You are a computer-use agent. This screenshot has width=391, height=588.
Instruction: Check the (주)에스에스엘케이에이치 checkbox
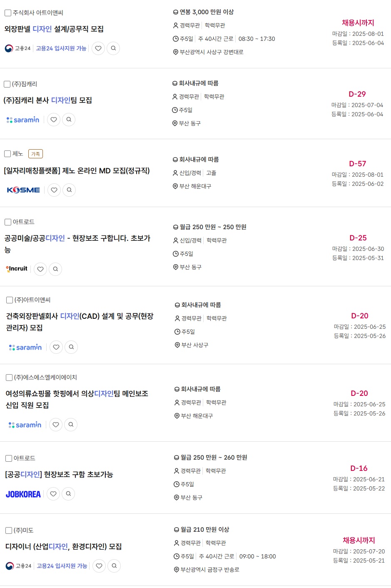click(x=9, y=378)
